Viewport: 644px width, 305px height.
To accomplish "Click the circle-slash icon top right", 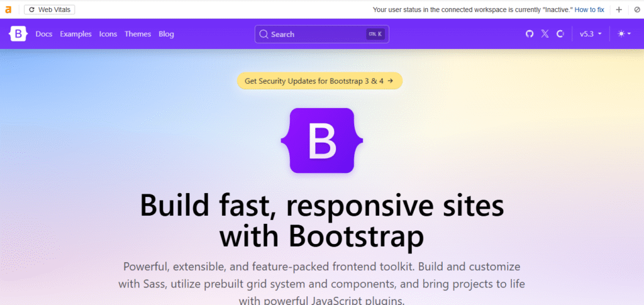I will point(637,9).
